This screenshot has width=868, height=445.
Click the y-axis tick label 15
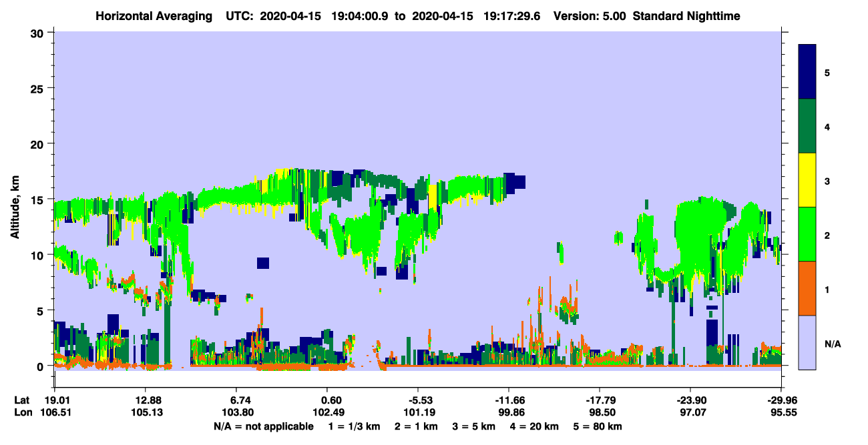[38, 199]
